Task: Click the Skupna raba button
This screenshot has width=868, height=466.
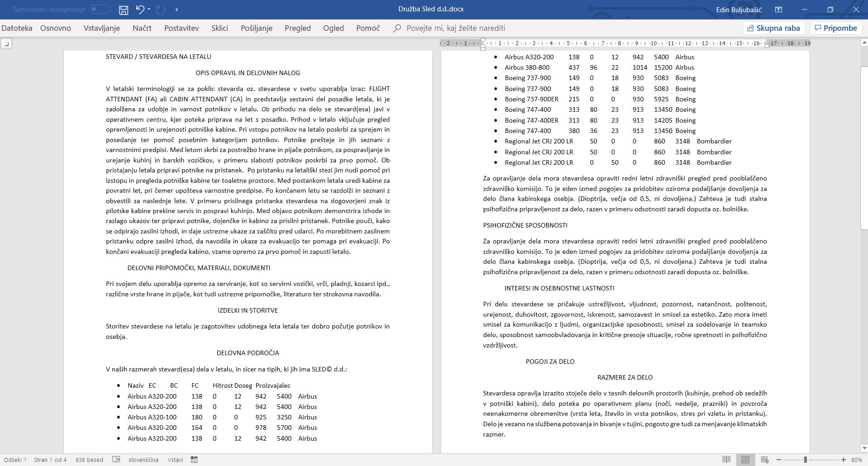Action: pos(774,28)
